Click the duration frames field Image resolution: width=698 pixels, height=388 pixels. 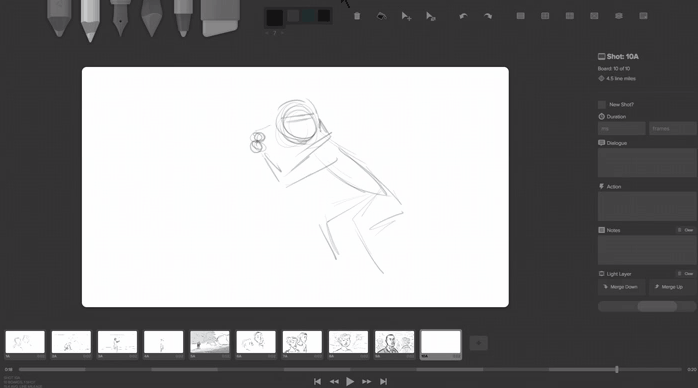[673, 129]
